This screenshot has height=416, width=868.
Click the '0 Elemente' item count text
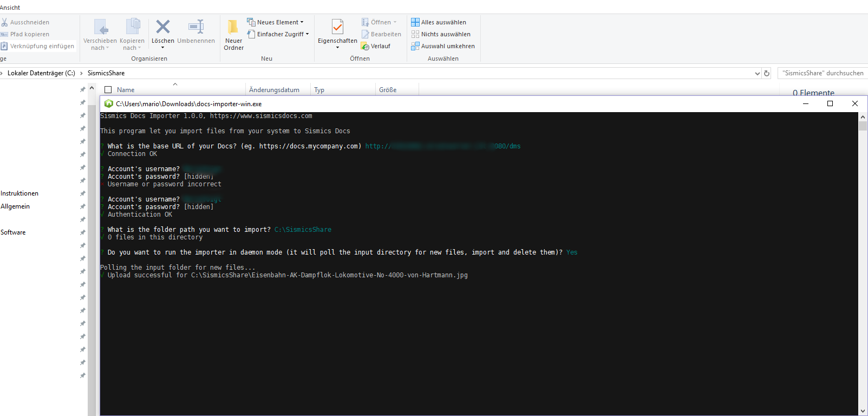813,93
